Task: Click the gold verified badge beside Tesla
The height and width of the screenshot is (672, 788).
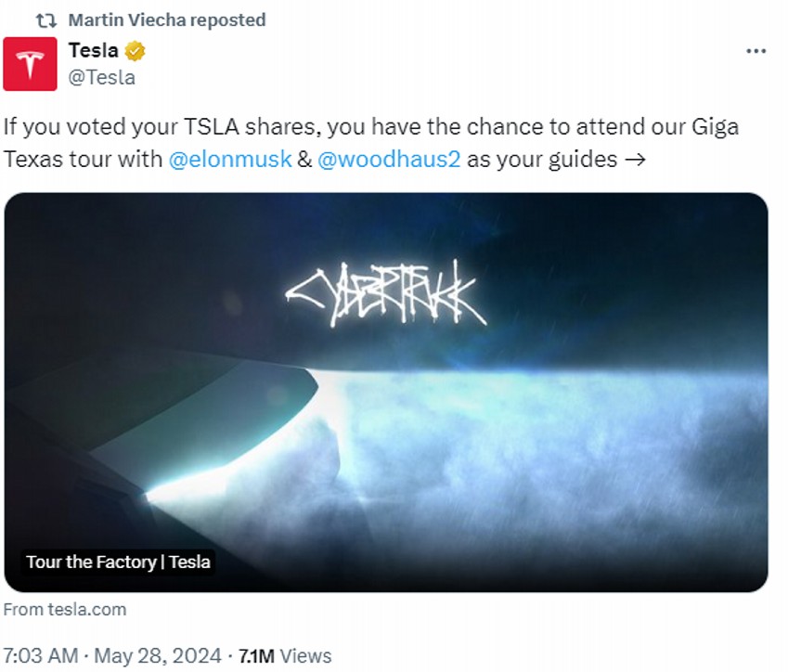Action: click(x=136, y=51)
